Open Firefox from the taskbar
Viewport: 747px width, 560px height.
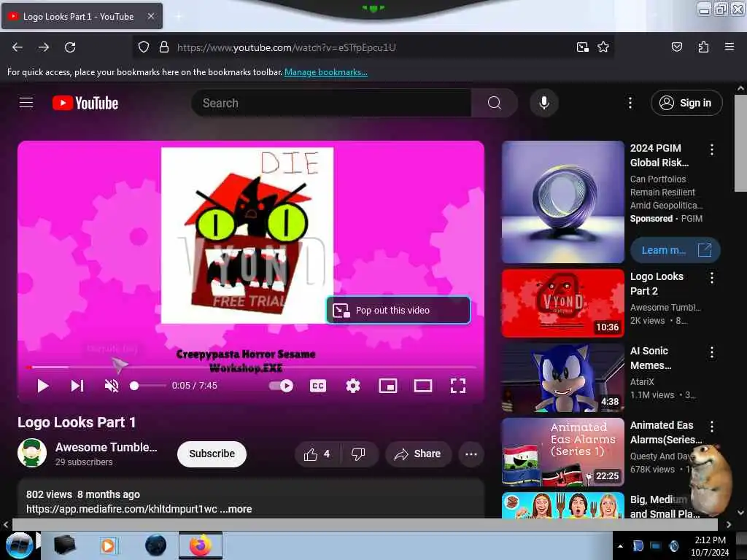201,545
